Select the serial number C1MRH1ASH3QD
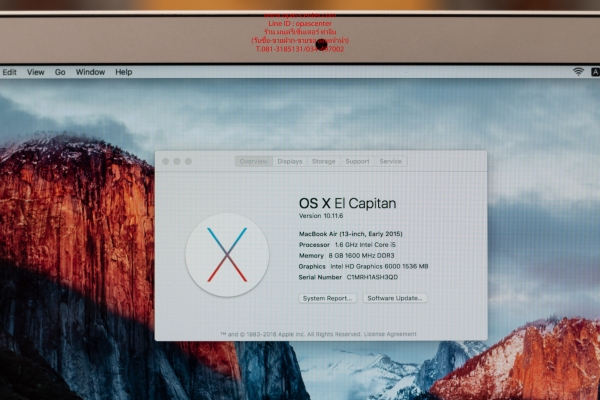The height and width of the screenshot is (400, 600). (372, 277)
